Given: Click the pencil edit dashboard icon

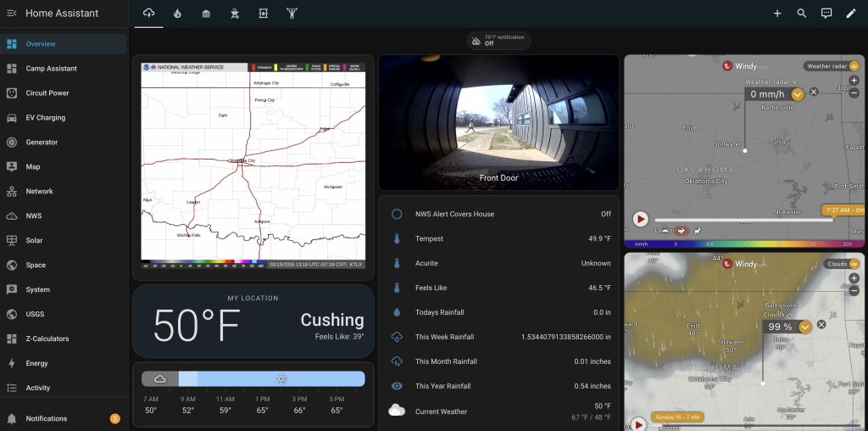Looking at the screenshot, I should 851,14.
